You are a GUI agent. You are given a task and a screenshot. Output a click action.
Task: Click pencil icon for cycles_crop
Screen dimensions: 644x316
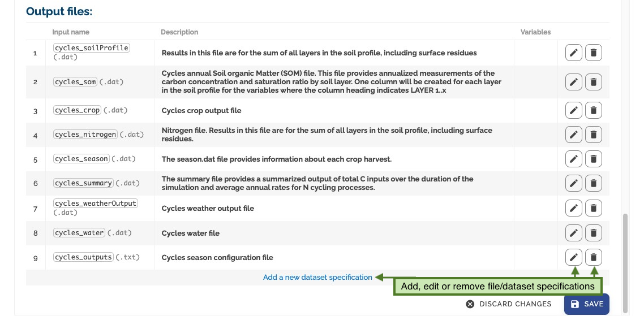pos(573,110)
